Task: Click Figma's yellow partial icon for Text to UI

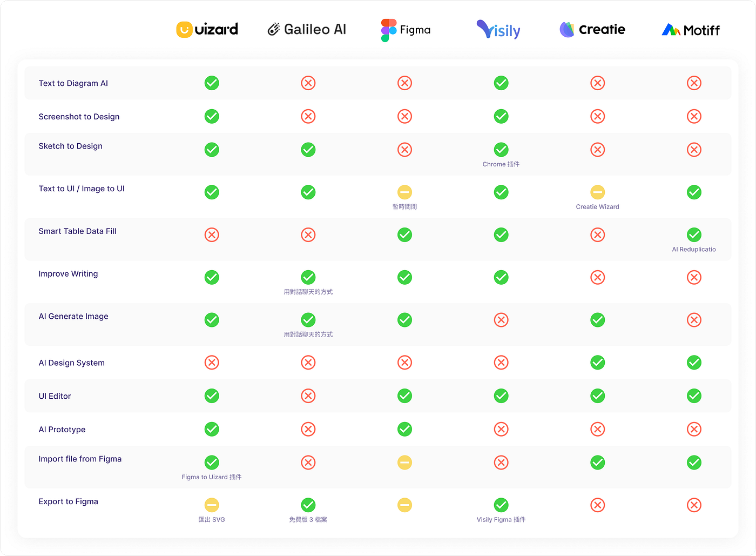Action: click(x=404, y=192)
